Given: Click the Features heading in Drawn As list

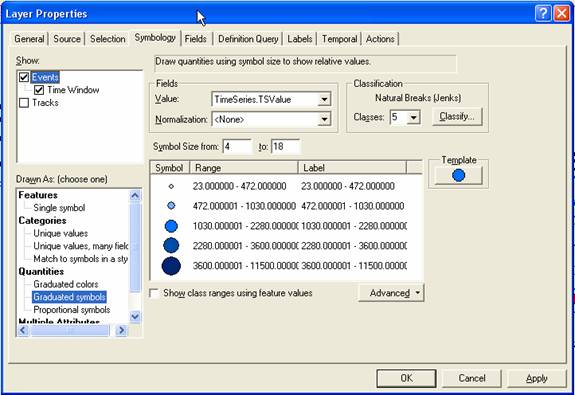Looking at the screenshot, I should pos(38,195).
